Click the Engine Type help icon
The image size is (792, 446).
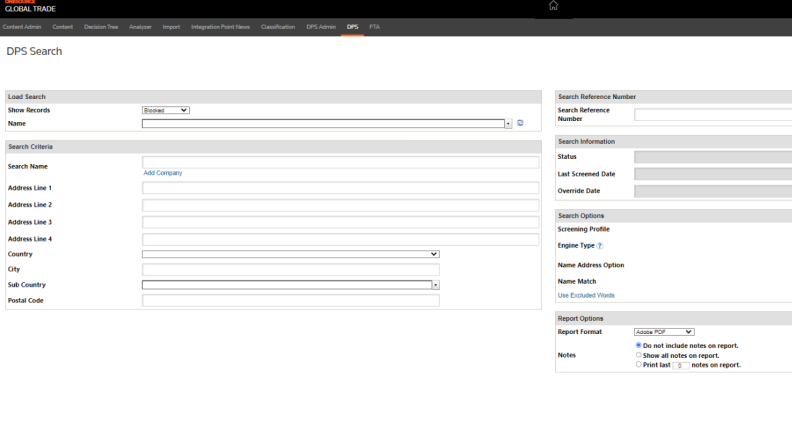click(600, 245)
